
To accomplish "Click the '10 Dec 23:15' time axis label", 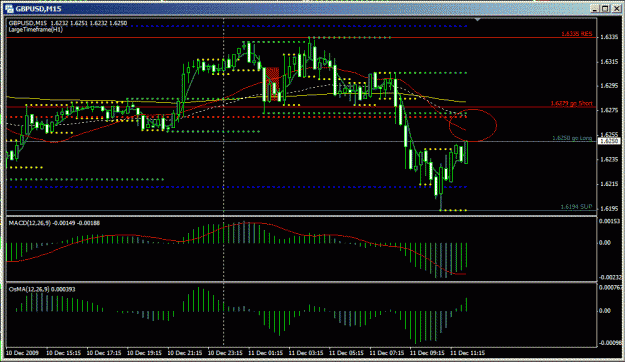I will [x=225, y=353].
